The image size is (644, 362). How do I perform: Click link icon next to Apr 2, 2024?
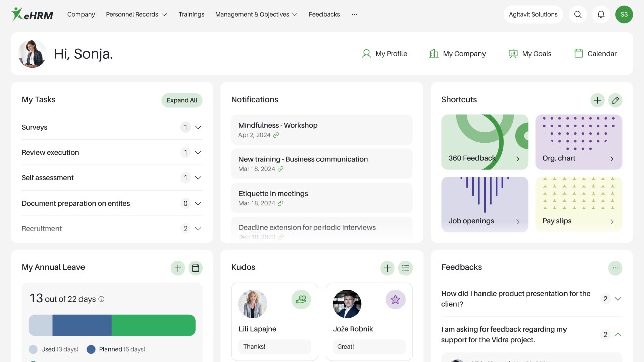pos(276,135)
